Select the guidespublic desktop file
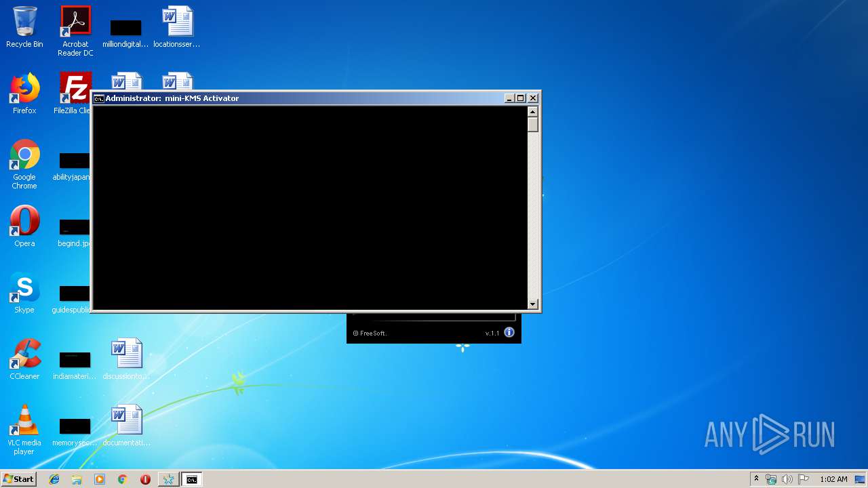 [72, 300]
